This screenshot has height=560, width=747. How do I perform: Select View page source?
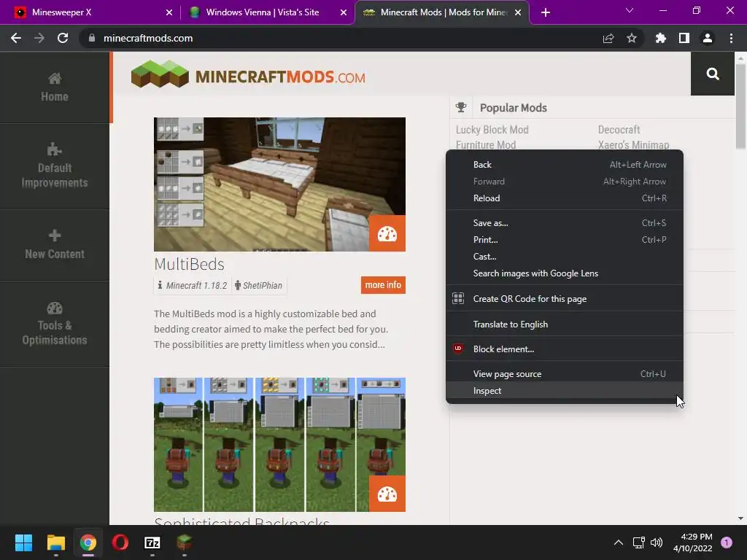point(565,374)
